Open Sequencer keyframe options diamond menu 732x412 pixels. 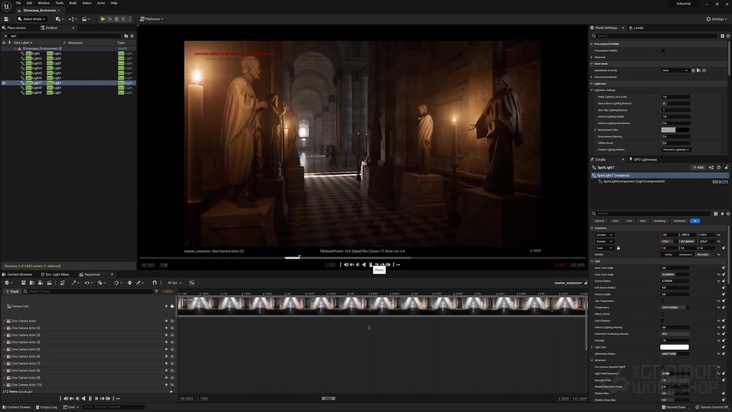[x=117, y=283]
